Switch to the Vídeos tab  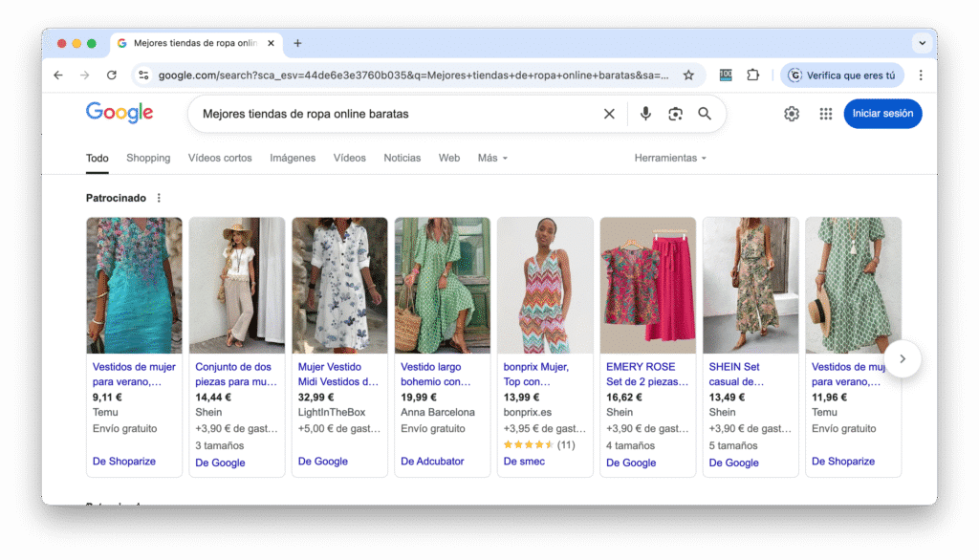tap(350, 158)
